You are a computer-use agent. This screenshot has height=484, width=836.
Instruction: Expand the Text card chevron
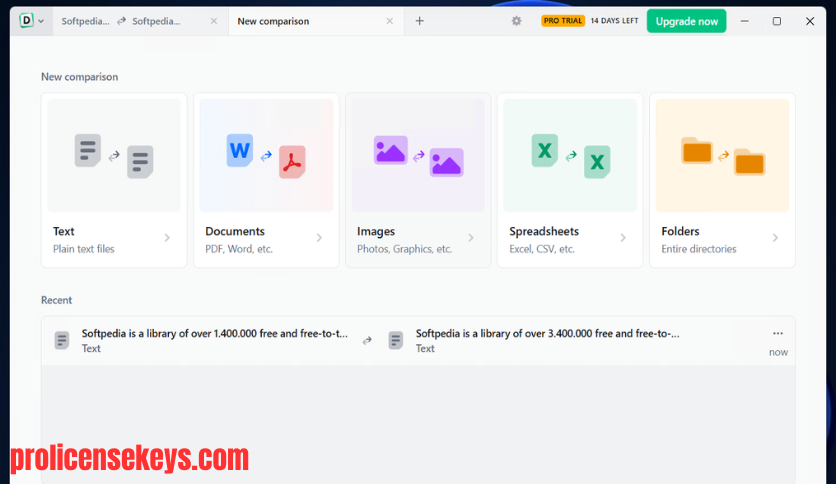(167, 238)
